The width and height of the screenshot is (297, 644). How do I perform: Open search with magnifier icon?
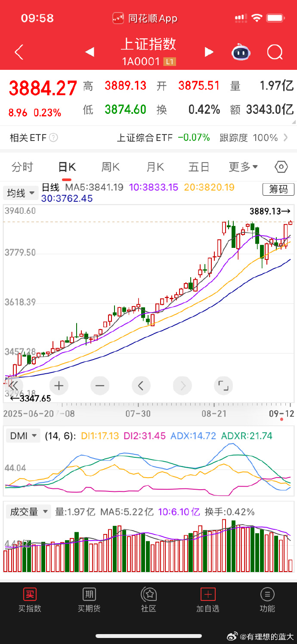(275, 52)
